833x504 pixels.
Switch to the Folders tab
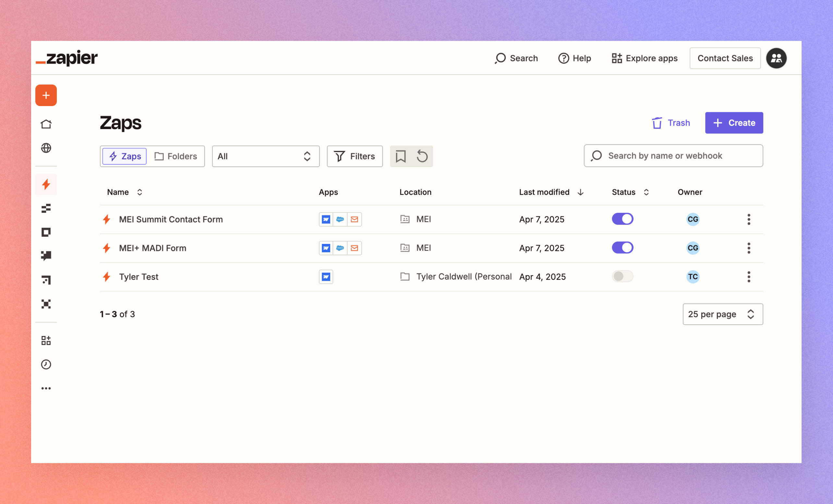tap(176, 156)
